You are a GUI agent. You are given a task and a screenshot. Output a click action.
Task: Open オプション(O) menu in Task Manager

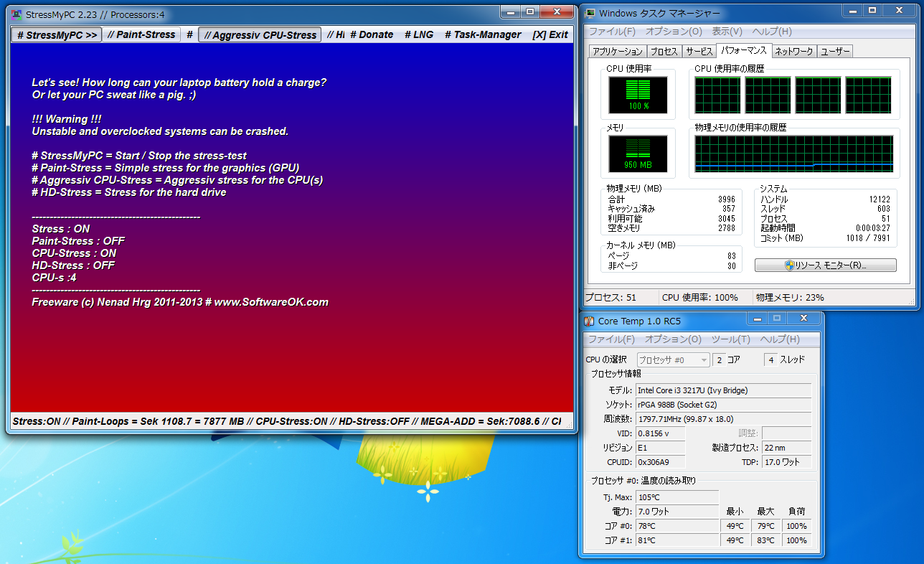coord(674,32)
